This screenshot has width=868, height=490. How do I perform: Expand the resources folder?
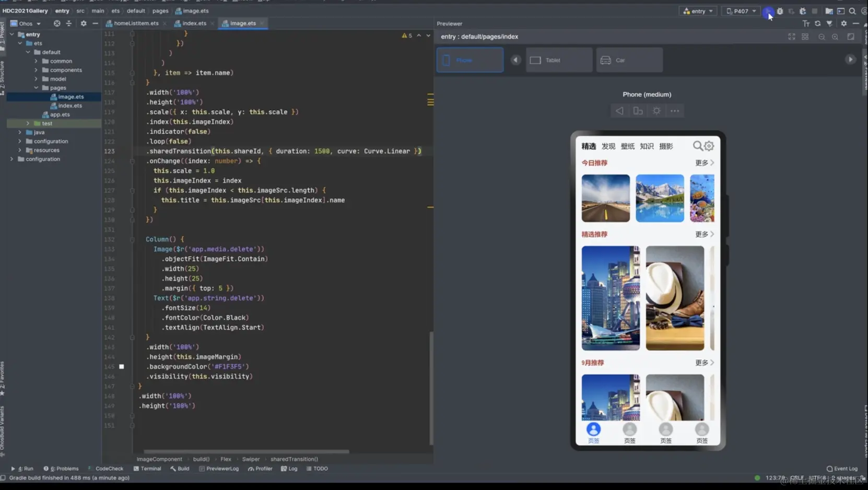point(20,150)
